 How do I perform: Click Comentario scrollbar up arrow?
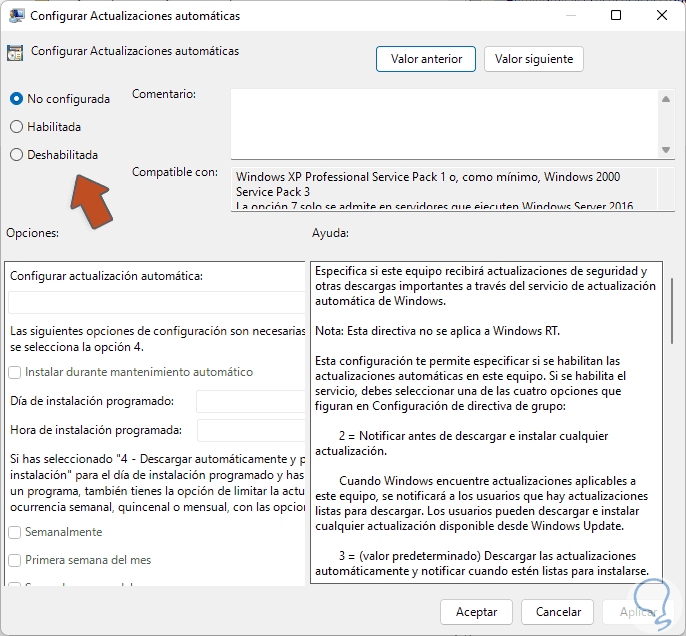pyautogui.click(x=666, y=99)
